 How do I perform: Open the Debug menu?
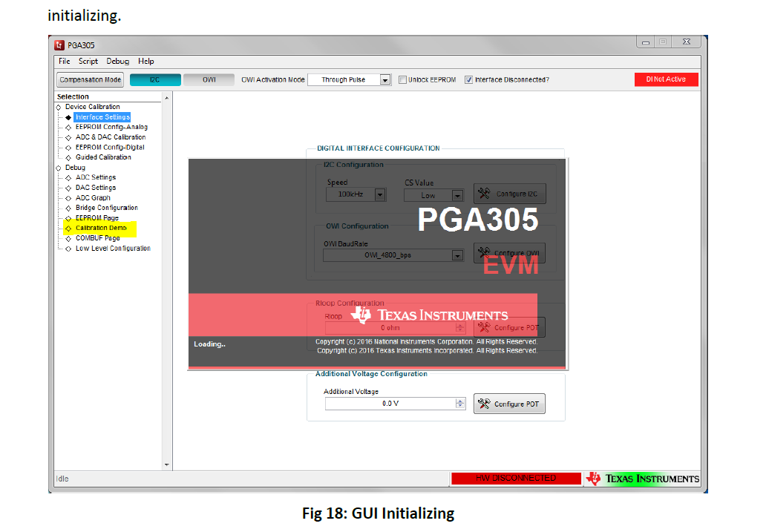pyautogui.click(x=118, y=62)
